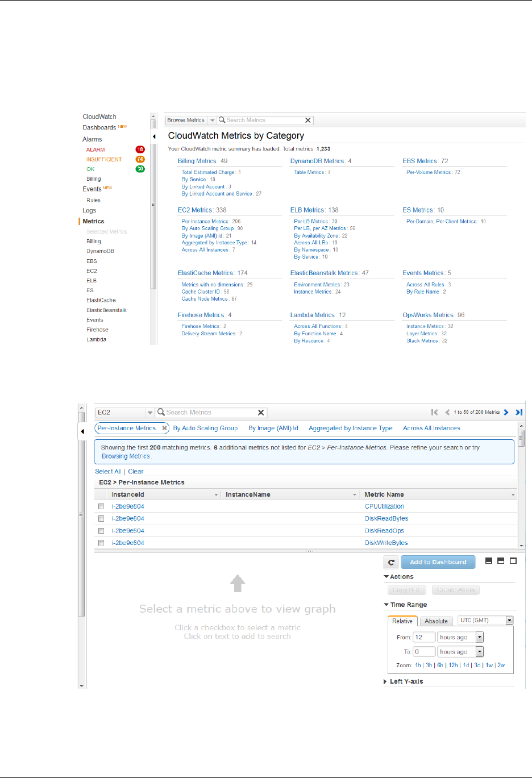Switch to split horizontal layout icon

489,561
